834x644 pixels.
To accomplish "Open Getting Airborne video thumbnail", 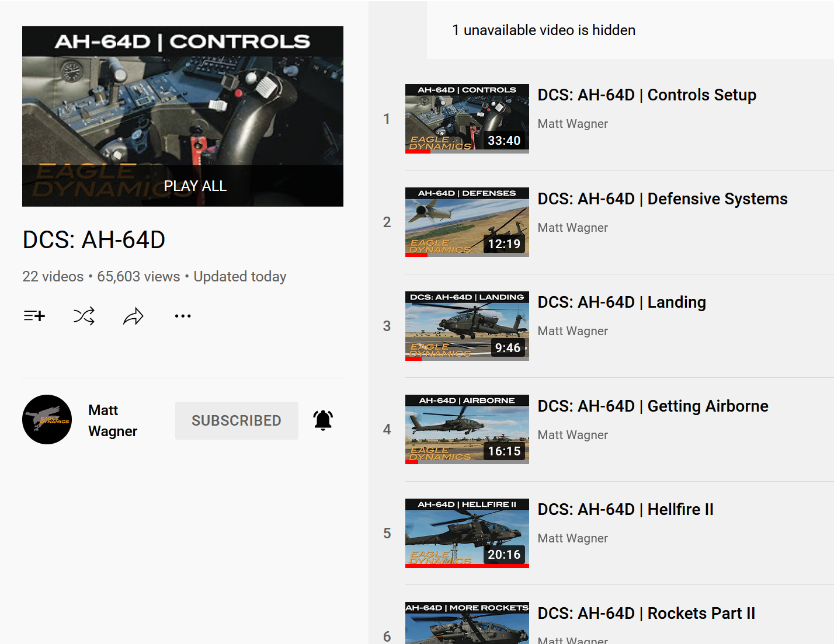I will [x=467, y=429].
